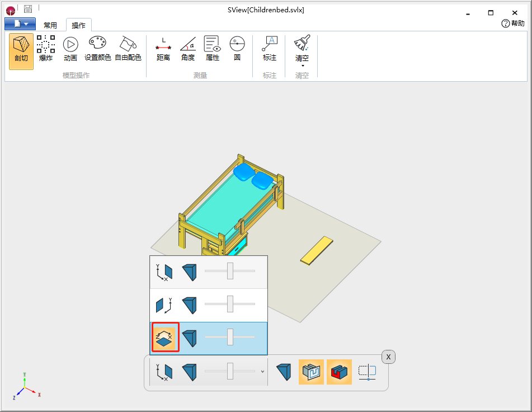Pick the 角度 angle measurement tool

point(187,48)
